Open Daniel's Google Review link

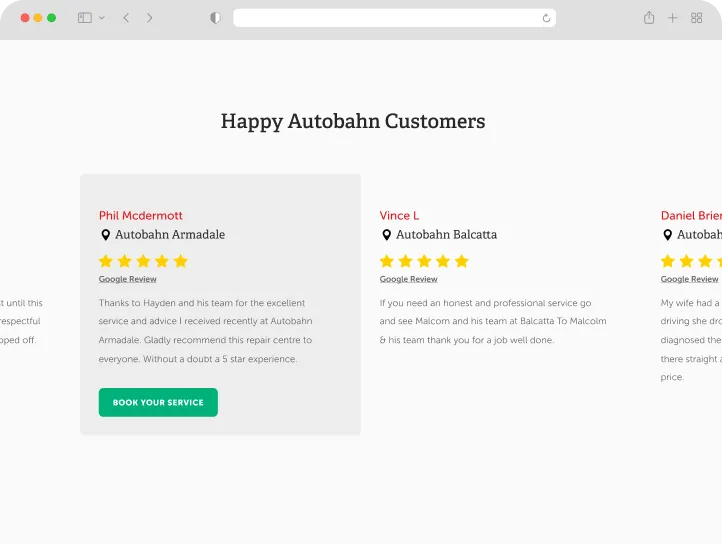tap(689, 280)
